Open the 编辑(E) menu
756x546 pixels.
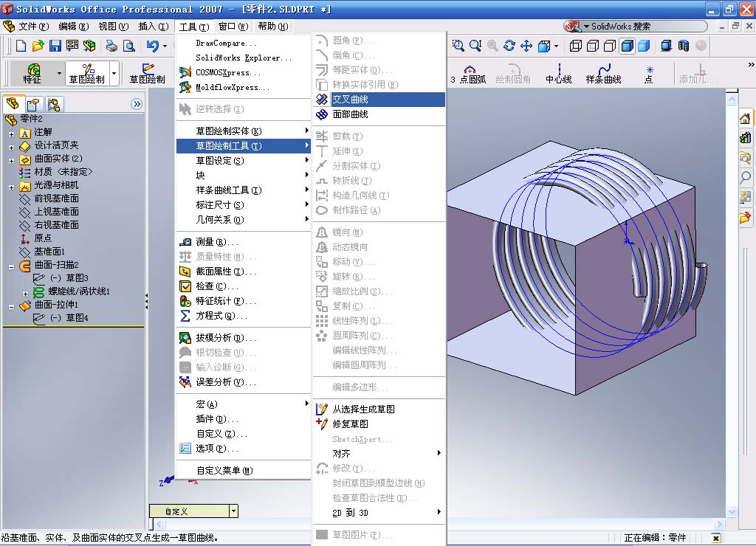coord(73,27)
